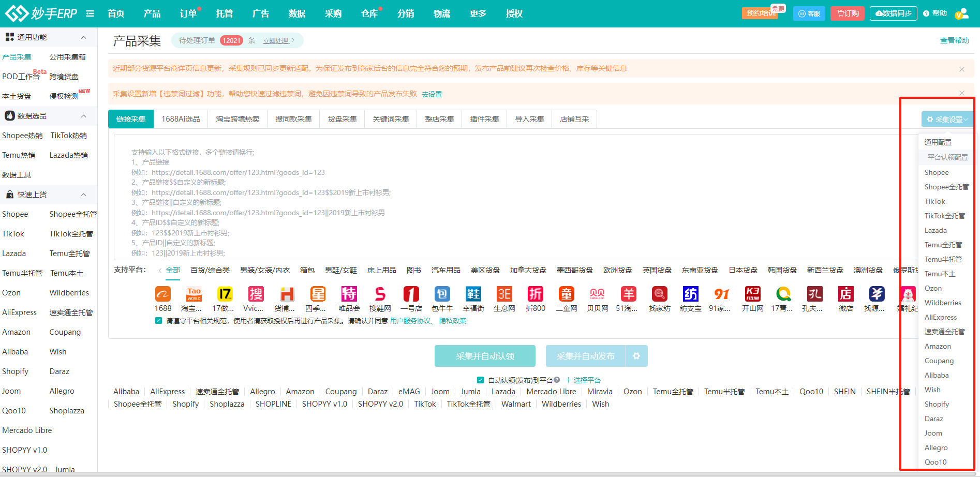Dismiss the 违禁词过滤 notice banner
Screen dimensions: 980x477
[961, 93]
